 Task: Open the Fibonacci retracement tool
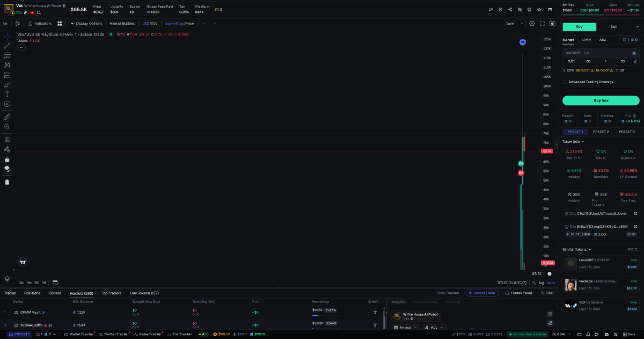pos(7,55)
